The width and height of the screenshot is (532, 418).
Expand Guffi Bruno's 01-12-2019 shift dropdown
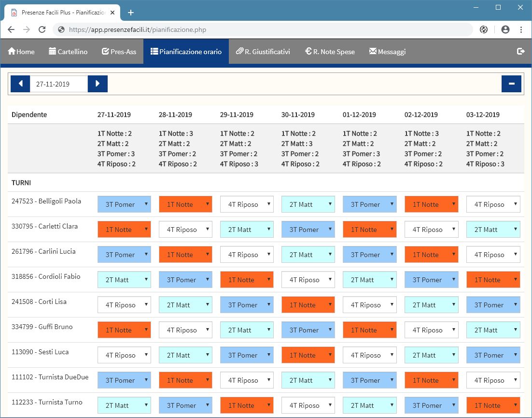click(x=369, y=330)
